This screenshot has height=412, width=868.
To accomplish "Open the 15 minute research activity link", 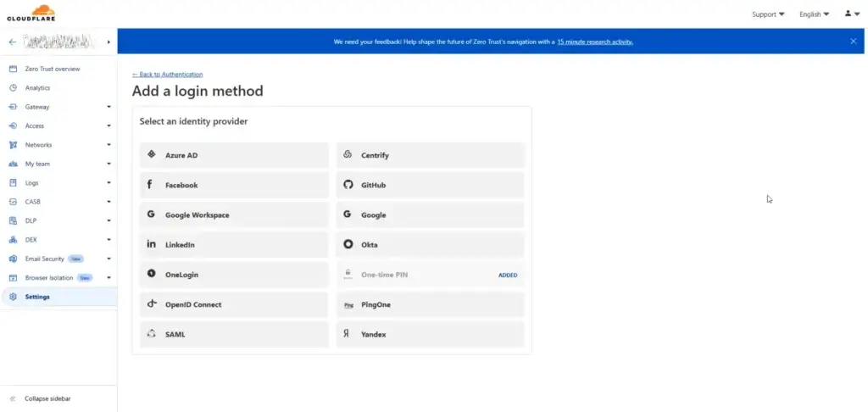I will coord(595,42).
